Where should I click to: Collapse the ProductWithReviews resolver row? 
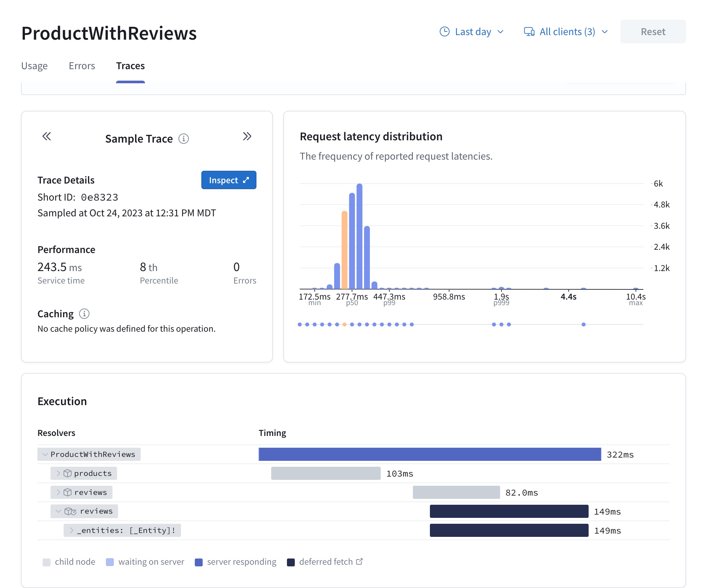tap(45, 454)
